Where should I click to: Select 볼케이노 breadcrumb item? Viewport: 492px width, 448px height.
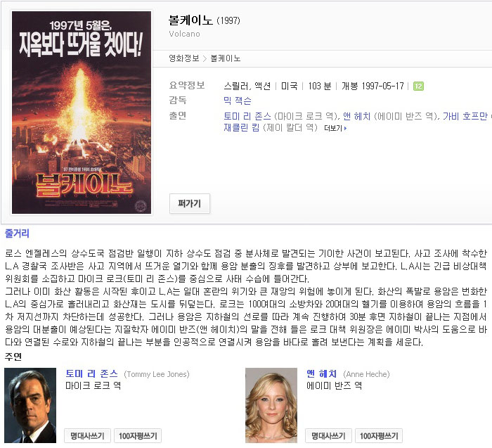click(226, 58)
